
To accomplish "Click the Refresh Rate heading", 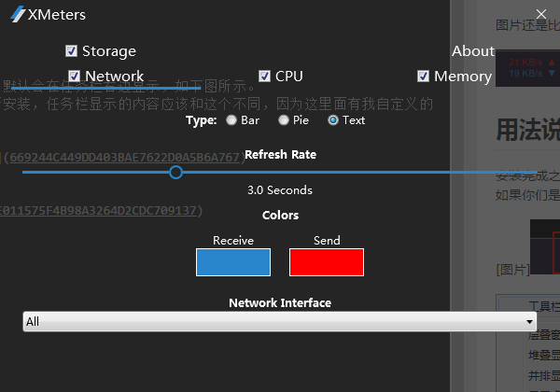I will (x=280, y=154).
